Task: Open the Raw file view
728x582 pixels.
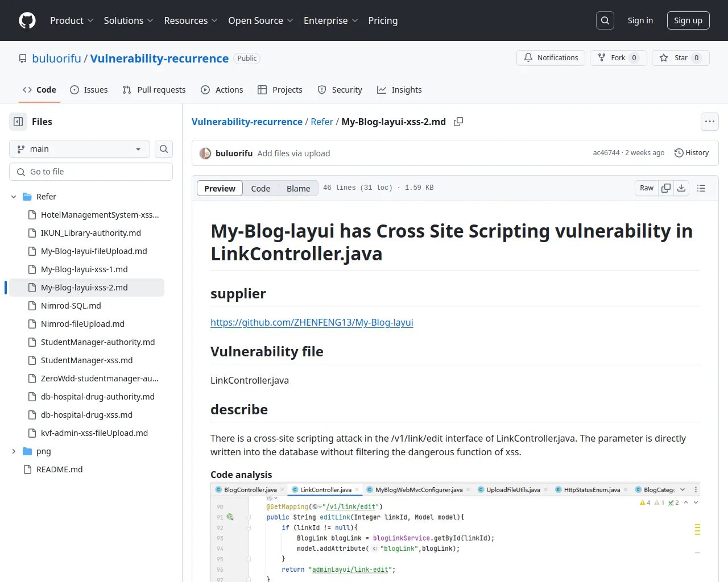Action: pos(647,188)
